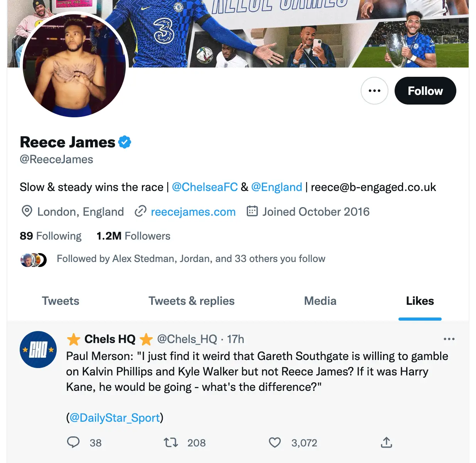Open the tweet options menu
476x463 pixels.
tap(449, 339)
